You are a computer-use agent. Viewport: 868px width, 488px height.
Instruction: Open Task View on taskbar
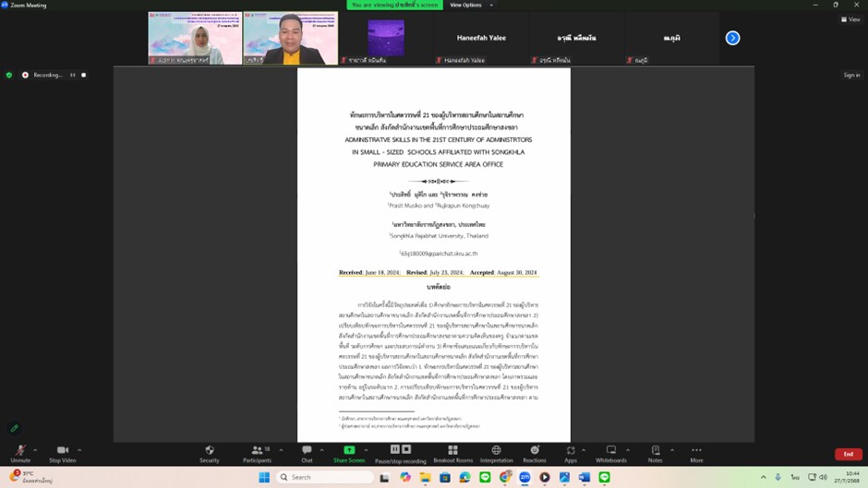(x=384, y=477)
